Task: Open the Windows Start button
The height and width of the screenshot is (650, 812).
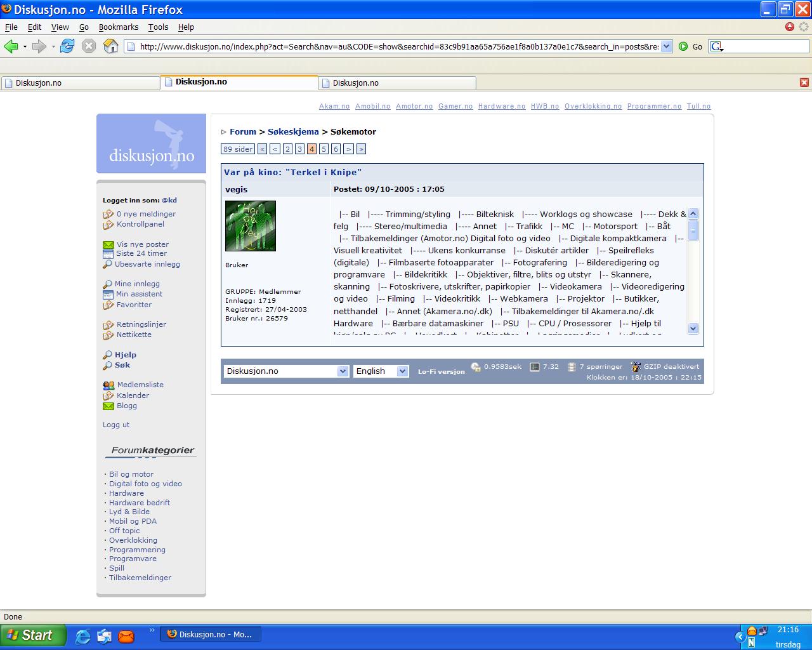Action: click(x=33, y=635)
